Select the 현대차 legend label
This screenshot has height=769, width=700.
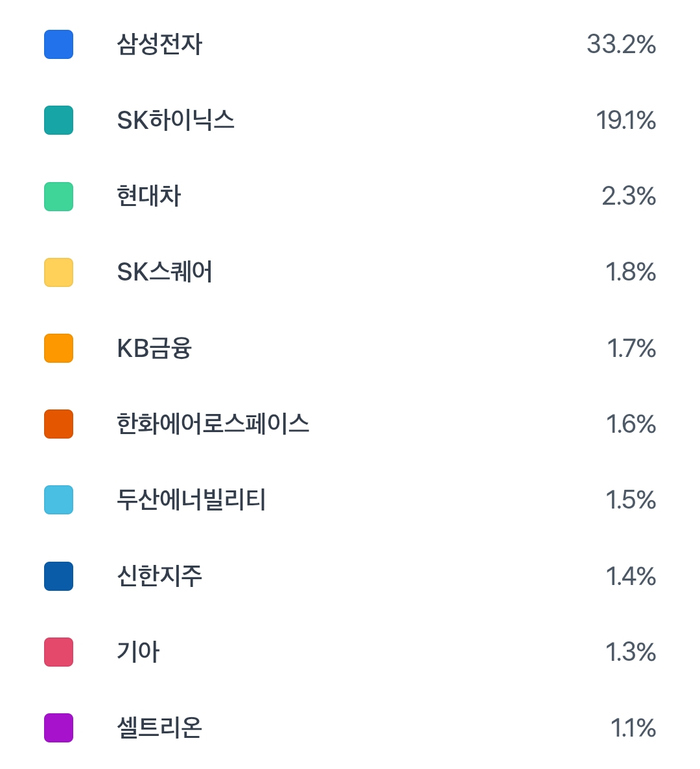click(148, 196)
